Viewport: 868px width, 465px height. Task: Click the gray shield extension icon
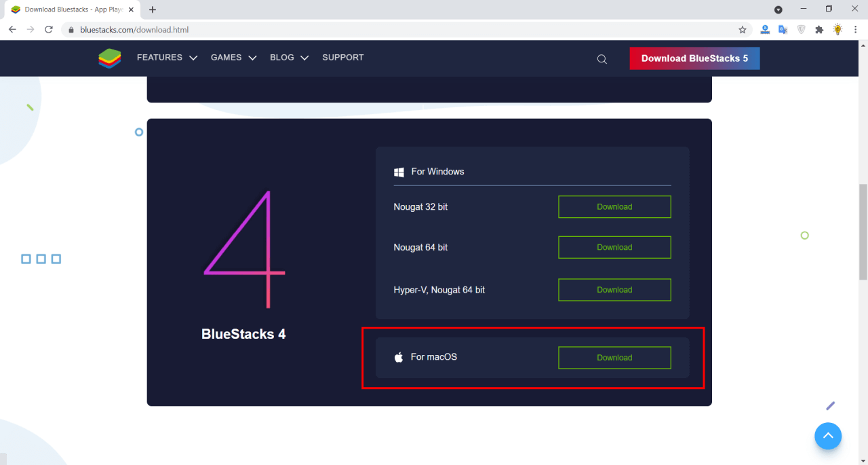(801, 30)
